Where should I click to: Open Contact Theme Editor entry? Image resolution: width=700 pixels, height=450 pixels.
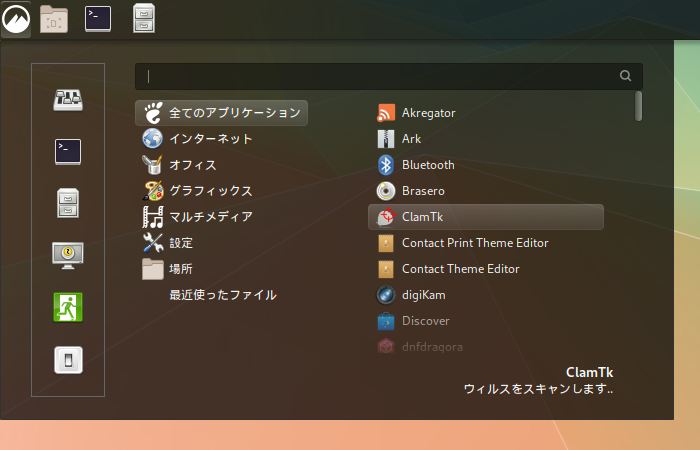(486, 269)
